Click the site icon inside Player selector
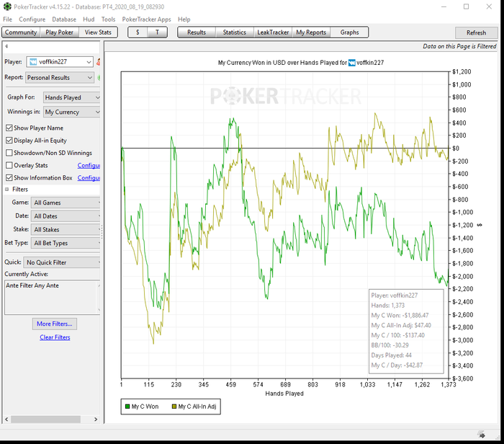Screen dimensions: 504x444 tap(33, 62)
